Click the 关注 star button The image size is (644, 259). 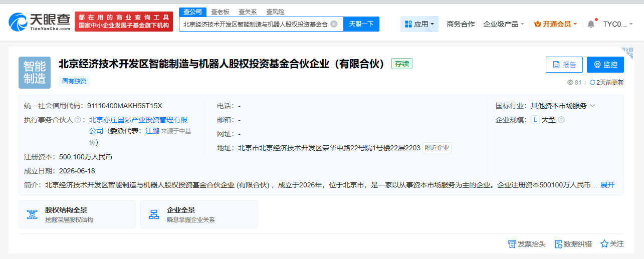pyautogui.click(x=612, y=244)
